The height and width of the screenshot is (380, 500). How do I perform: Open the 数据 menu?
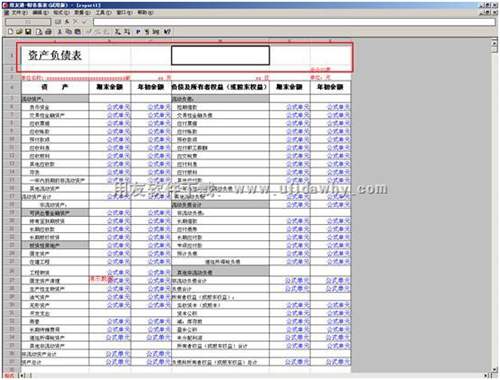[x=82, y=12]
